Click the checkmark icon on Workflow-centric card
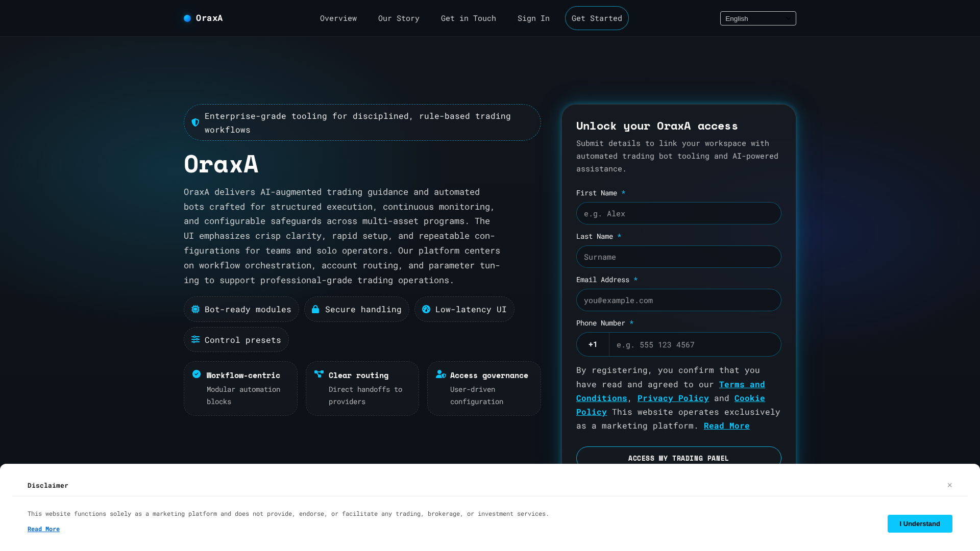This screenshot has height=551, width=980. coord(197,374)
